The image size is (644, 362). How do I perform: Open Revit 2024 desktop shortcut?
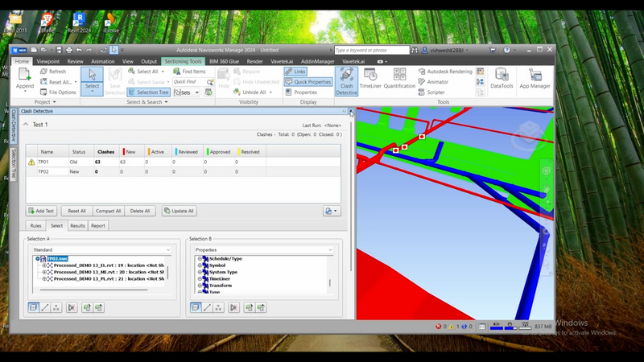point(79,23)
